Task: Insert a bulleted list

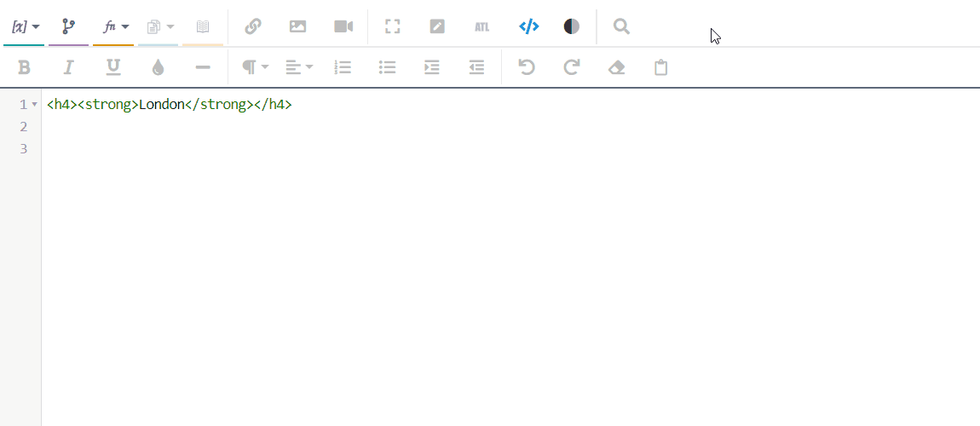Action: coord(388,66)
